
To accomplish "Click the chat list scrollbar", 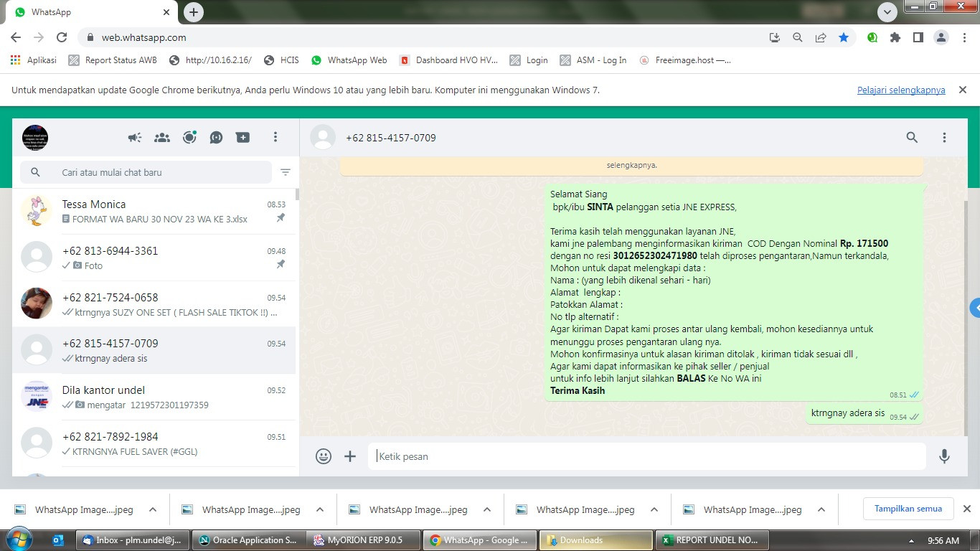I will (x=297, y=194).
